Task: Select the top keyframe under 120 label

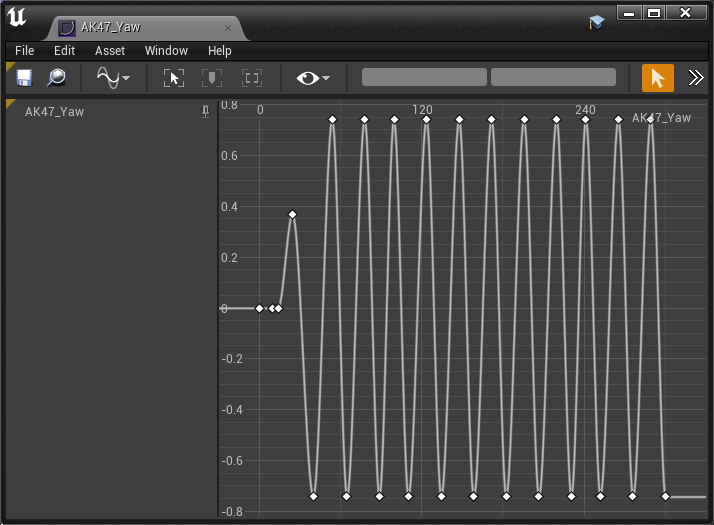Action: click(426, 119)
